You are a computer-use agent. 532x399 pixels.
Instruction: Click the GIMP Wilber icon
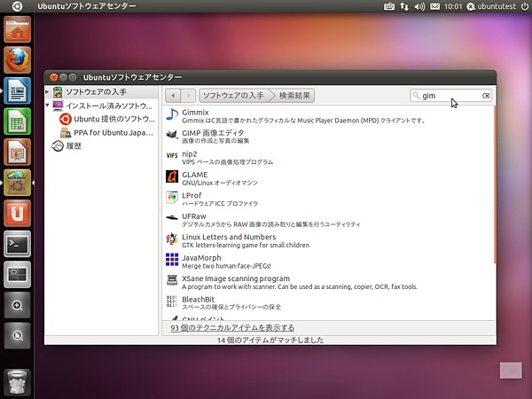(172, 136)
